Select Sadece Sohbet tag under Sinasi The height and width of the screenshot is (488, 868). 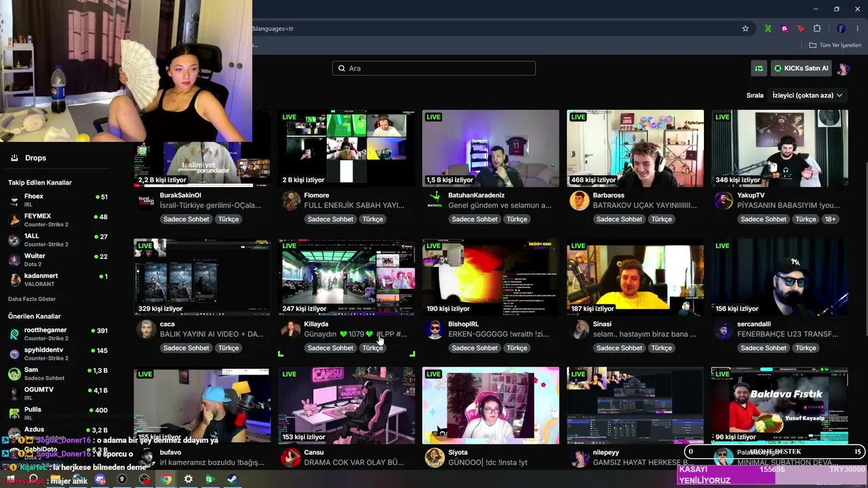click(x=619, y=348)
